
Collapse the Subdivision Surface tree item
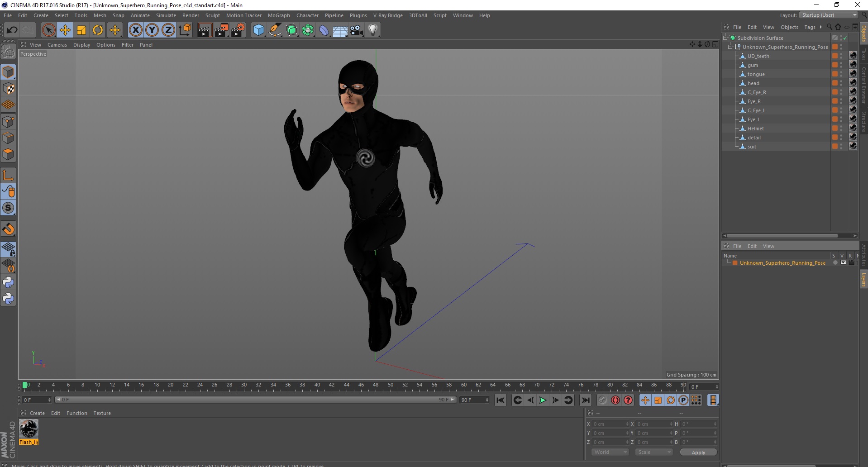point(725,38)
